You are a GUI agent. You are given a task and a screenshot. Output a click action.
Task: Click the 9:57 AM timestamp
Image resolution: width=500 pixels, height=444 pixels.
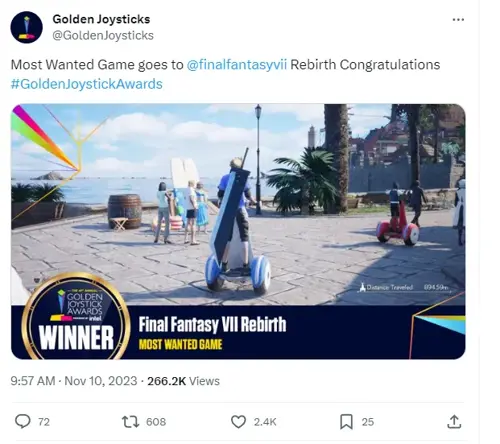33,381
